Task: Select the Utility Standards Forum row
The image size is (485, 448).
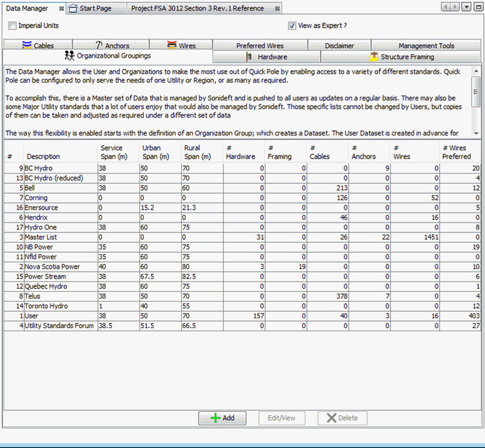Action: point(242,326)
